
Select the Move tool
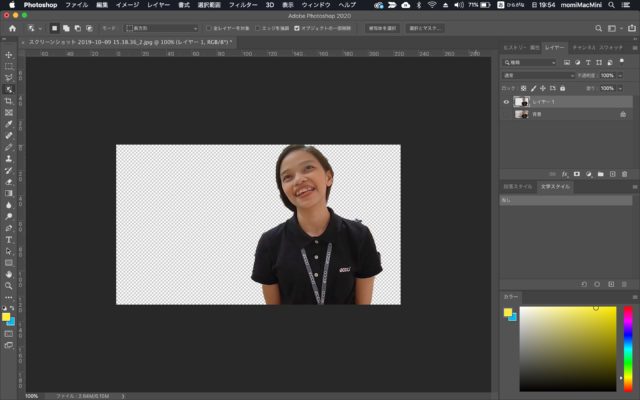[9, 54]
